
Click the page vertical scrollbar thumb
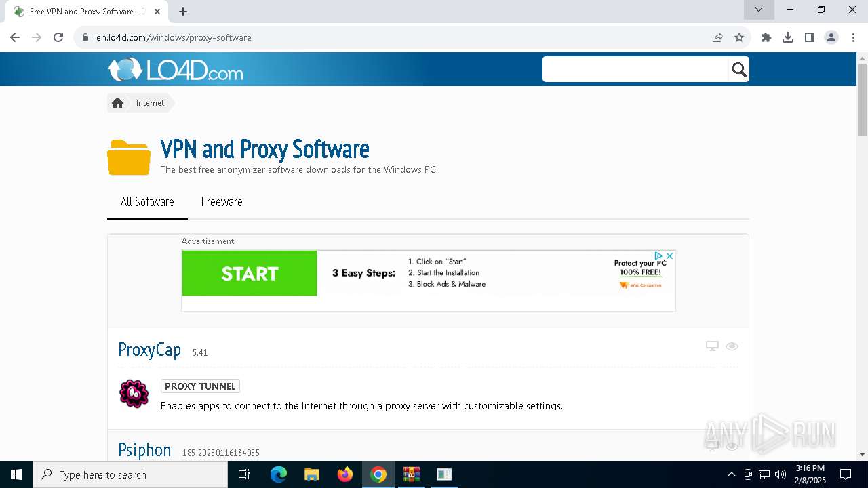(x=862, y=100)
